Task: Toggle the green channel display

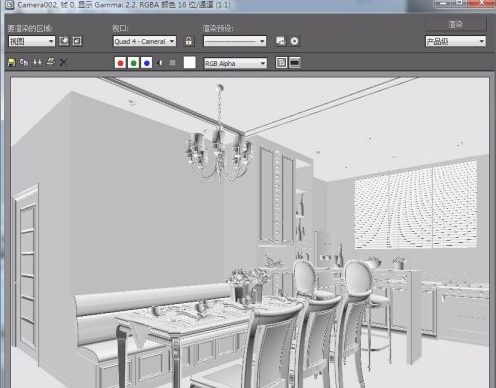Action: click(133, 63)
